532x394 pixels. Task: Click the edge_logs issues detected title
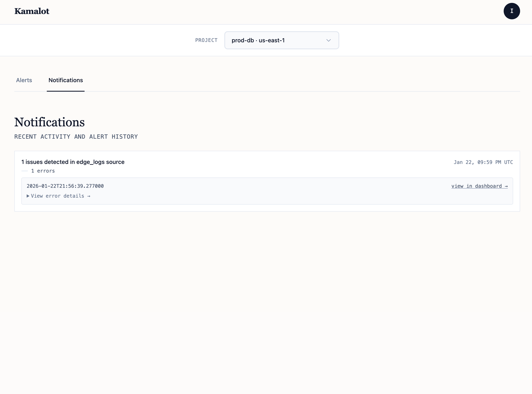click(x=73, y=162)
